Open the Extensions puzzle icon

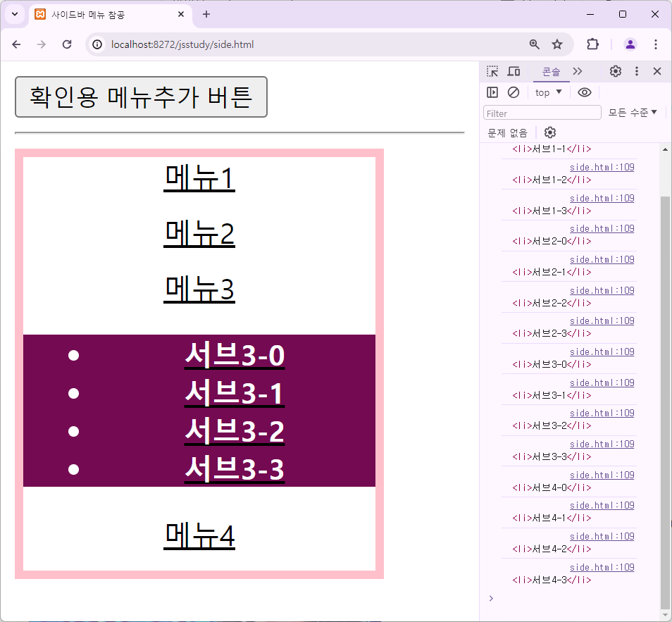[x=592, y=44]
